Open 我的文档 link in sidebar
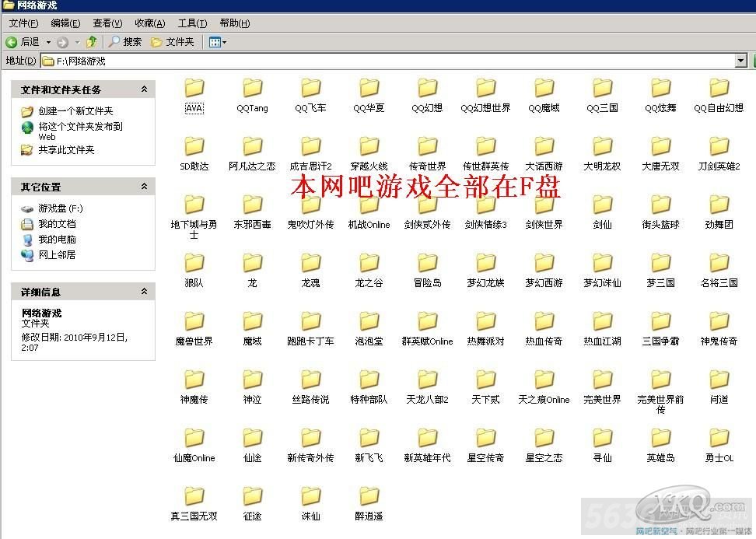Viewport: 756px width, 539px height. 48,224
